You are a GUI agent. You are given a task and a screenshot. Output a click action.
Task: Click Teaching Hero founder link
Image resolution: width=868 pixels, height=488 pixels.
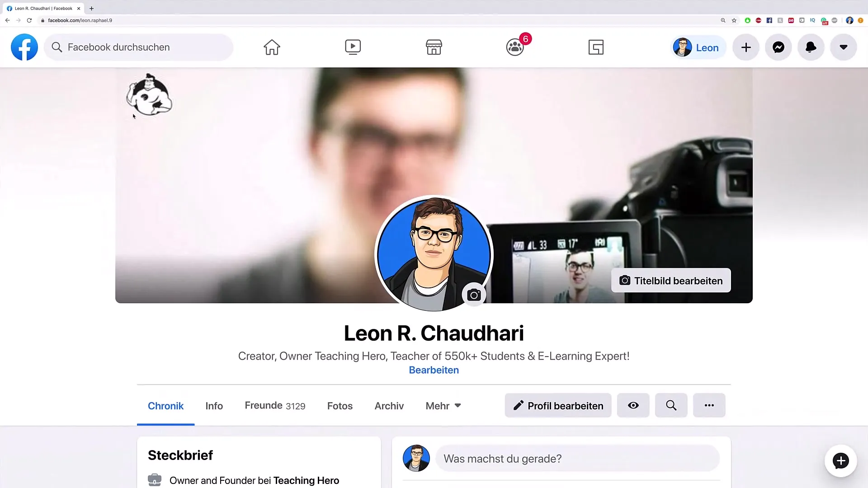pos(306,480)
